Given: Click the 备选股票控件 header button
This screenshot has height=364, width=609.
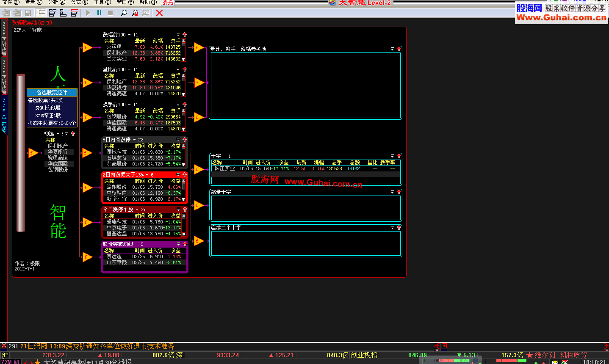Looking at the screenshot, I should [52, 92].
